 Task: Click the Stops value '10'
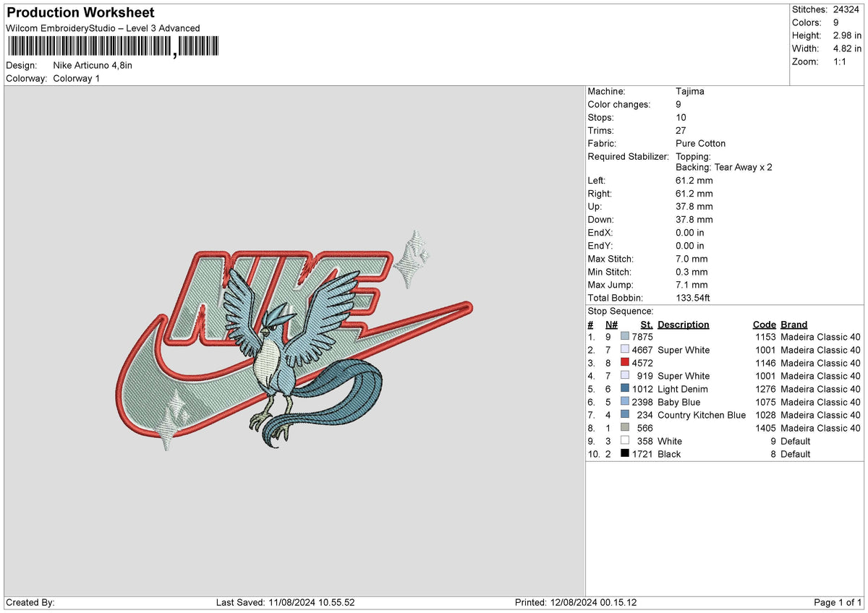coord(681,117)
